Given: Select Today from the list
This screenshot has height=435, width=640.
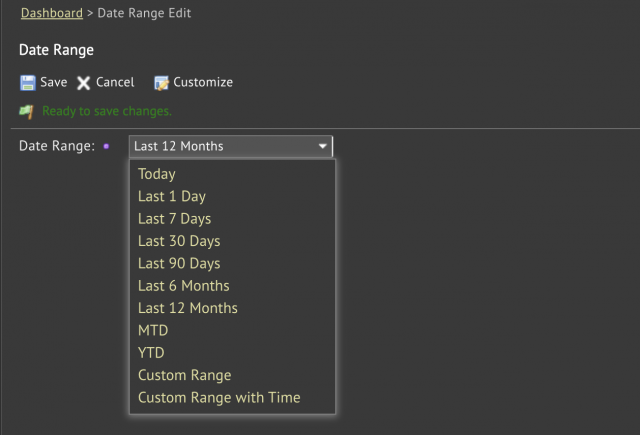Looking at the screenshot, I should coord(157,174).
